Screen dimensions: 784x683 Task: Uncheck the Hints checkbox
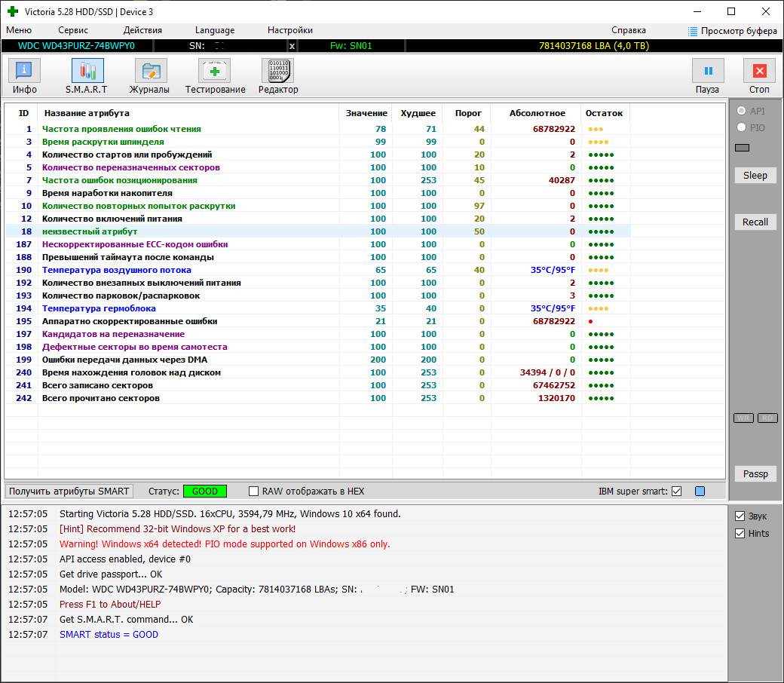coord(740,533)
